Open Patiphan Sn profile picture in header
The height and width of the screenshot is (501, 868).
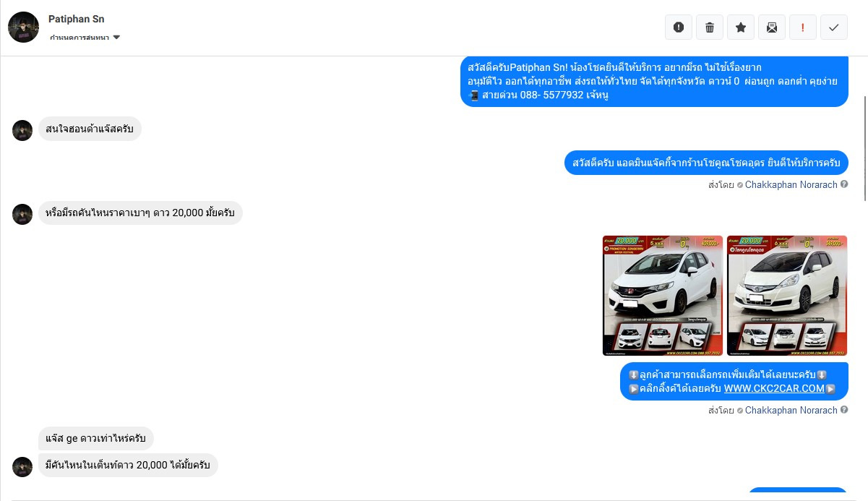point(23,27)
